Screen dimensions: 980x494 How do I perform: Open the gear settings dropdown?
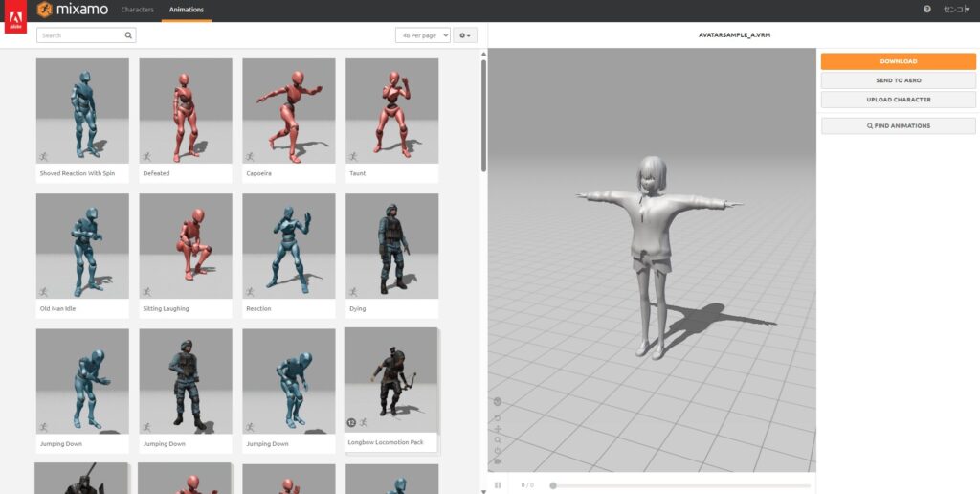click(465, 35)
